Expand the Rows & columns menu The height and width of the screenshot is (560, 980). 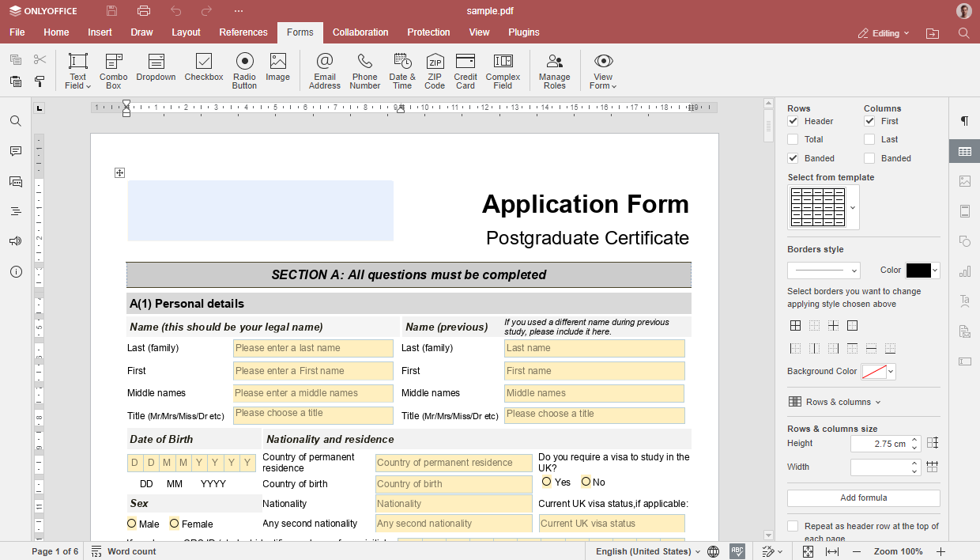pyautogui.click(x=835, y=402)
